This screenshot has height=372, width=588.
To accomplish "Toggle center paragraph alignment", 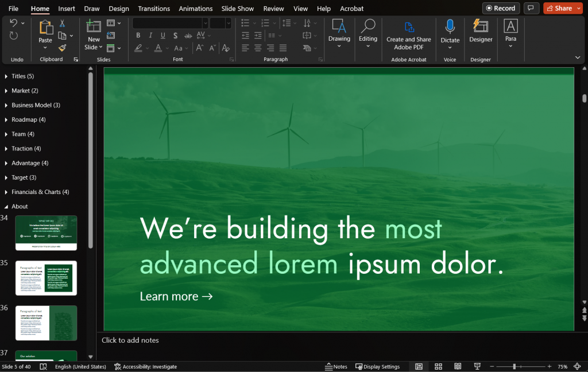I will pyautogui.click(x=258, y=48).
